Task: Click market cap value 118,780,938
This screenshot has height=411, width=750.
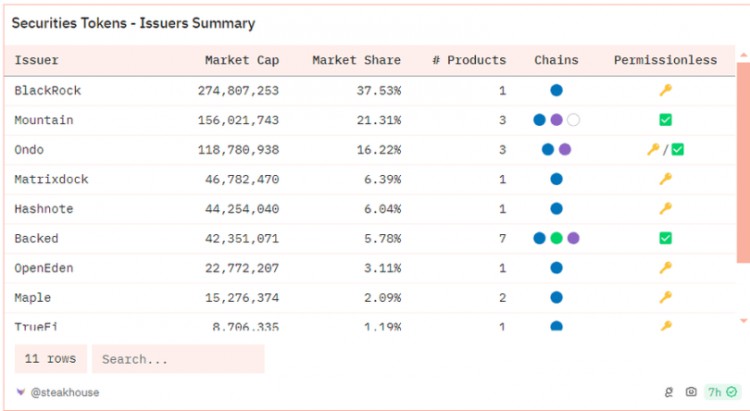Action: tap(238, 150)
